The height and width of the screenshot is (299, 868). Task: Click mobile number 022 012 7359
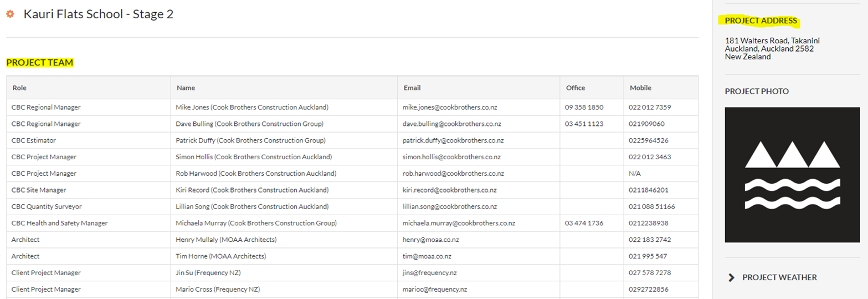pyautogui.click(x=650, y=107)
